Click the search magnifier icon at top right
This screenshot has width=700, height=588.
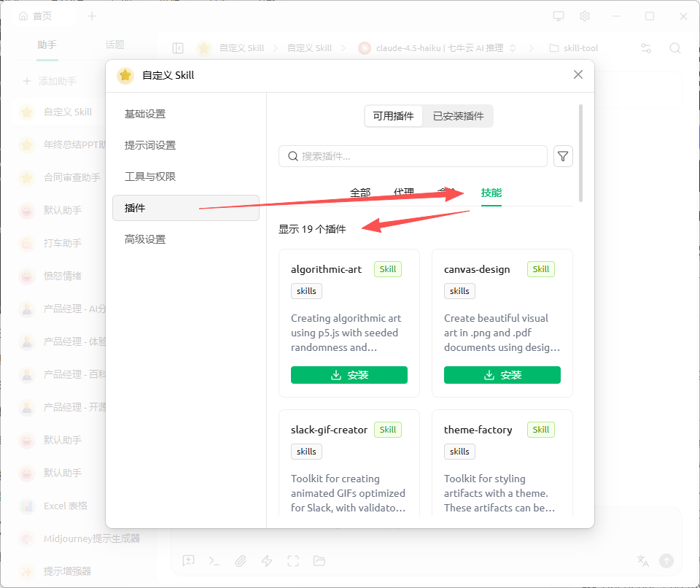tap(675, 48)
